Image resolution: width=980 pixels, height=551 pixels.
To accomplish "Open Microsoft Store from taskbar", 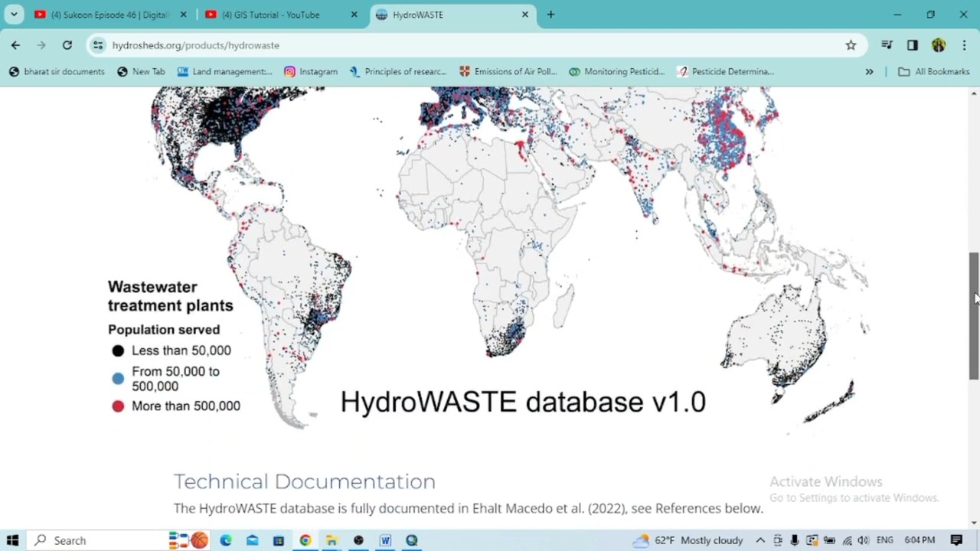I will (279, 540).
